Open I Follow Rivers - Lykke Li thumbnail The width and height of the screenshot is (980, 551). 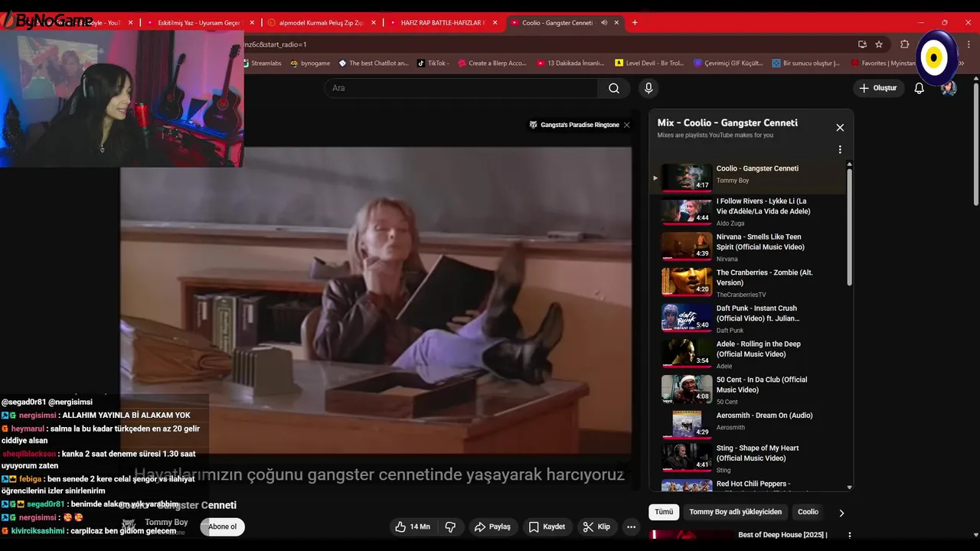tap(687, 212)
